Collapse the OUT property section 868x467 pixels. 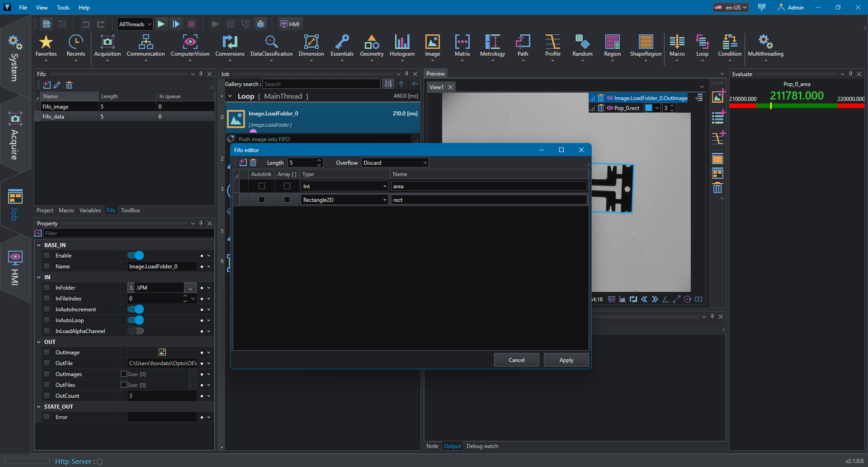coord(39,342)
